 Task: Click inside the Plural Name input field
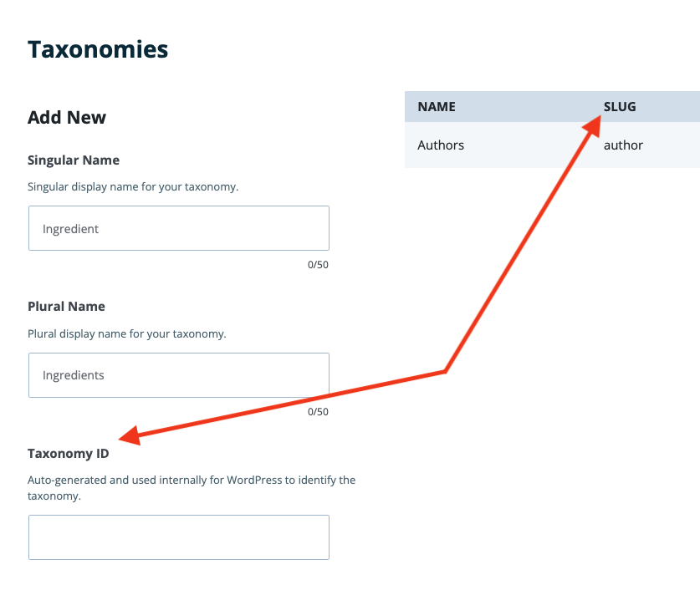click(178, 374)
